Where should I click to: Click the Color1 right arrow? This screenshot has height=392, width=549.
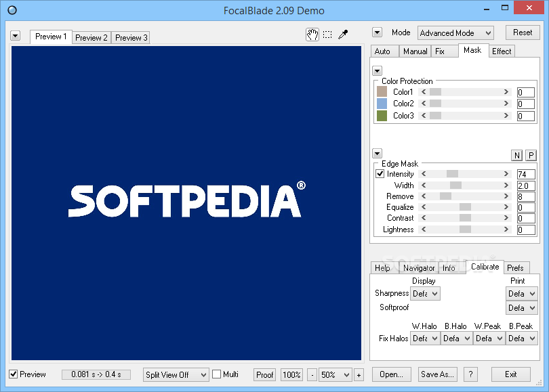pos(506,92)
